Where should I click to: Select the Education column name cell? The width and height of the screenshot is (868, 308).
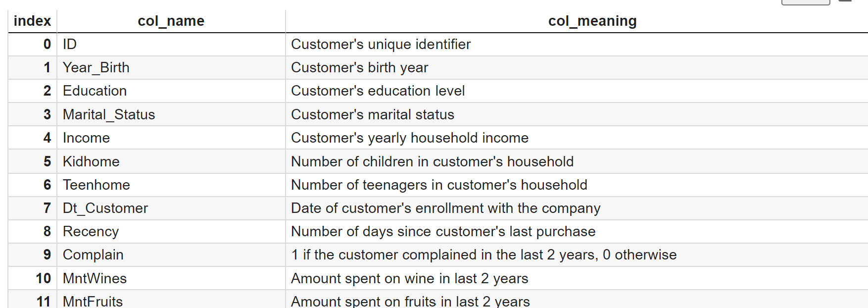click(x=95, y=91)
